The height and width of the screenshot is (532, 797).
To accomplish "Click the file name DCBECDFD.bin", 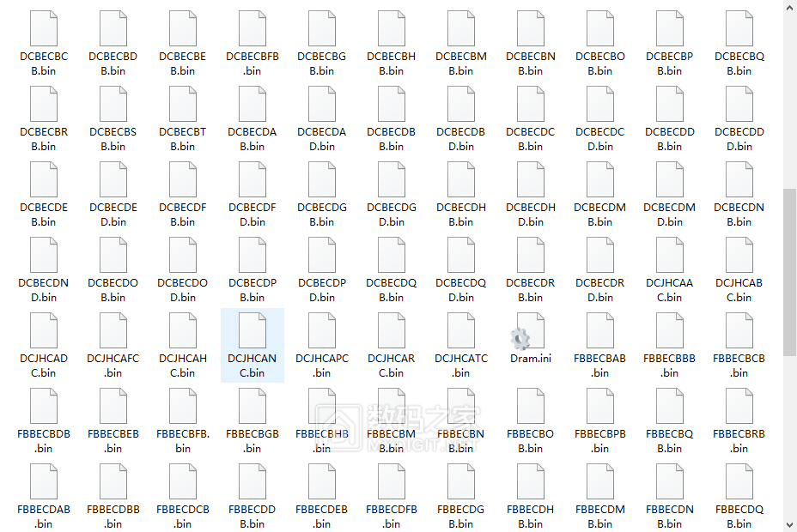I will 252,215.
